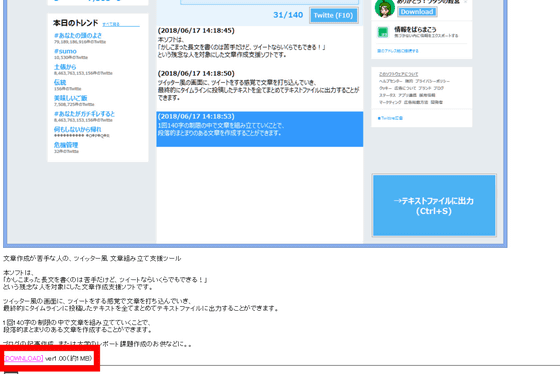
Task: Open the クッキー footer link
Action: click(385, 88)
